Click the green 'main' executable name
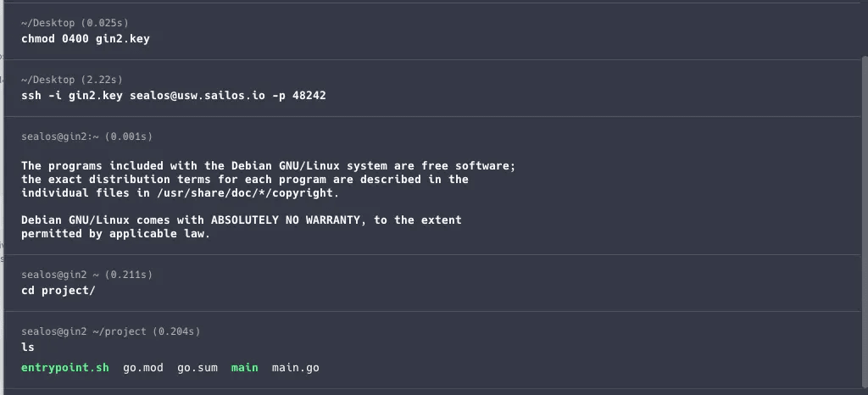This screenshot has height=395, width=868. (x=244, y=368)
